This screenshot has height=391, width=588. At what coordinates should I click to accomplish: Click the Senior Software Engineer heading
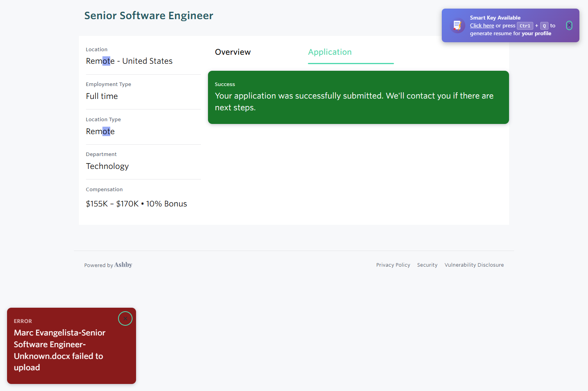pyautogui.click(x=149, y=16)
